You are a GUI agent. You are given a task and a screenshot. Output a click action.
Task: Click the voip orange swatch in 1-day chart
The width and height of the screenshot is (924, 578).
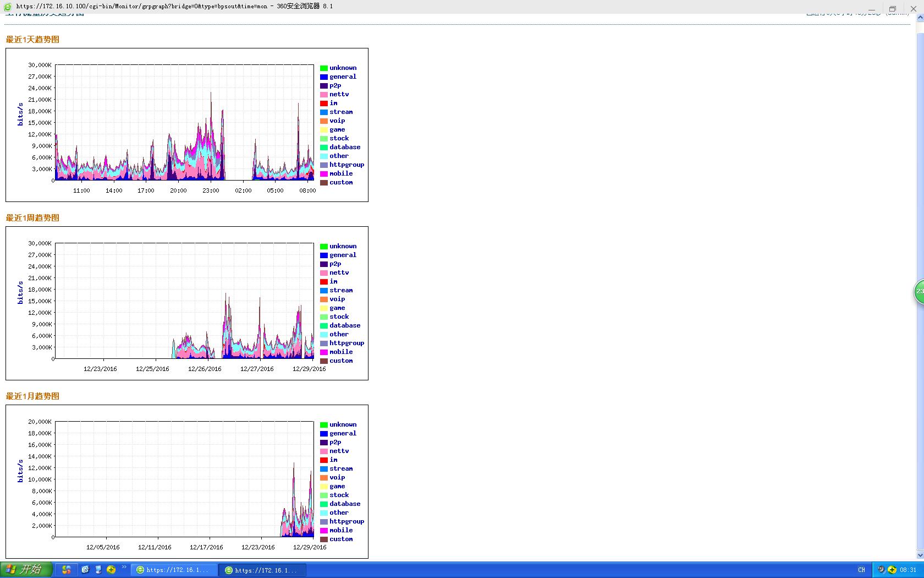point(324,121)
